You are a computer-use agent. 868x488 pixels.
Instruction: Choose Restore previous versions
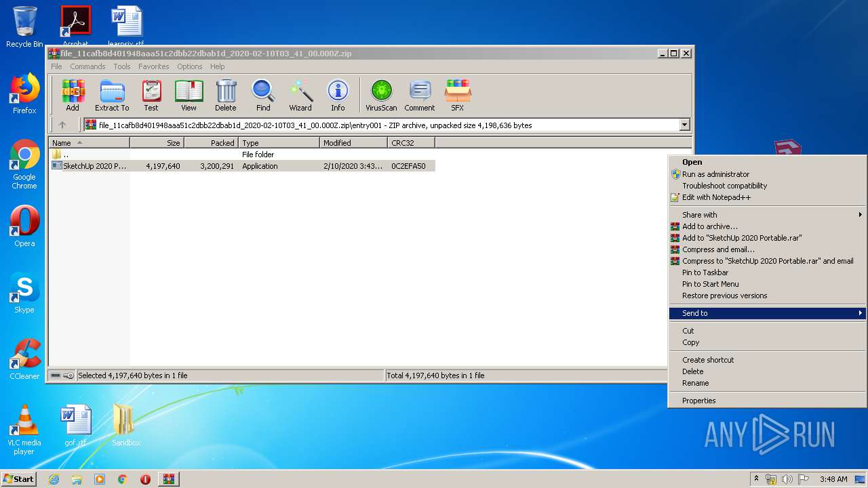point(768,296)
